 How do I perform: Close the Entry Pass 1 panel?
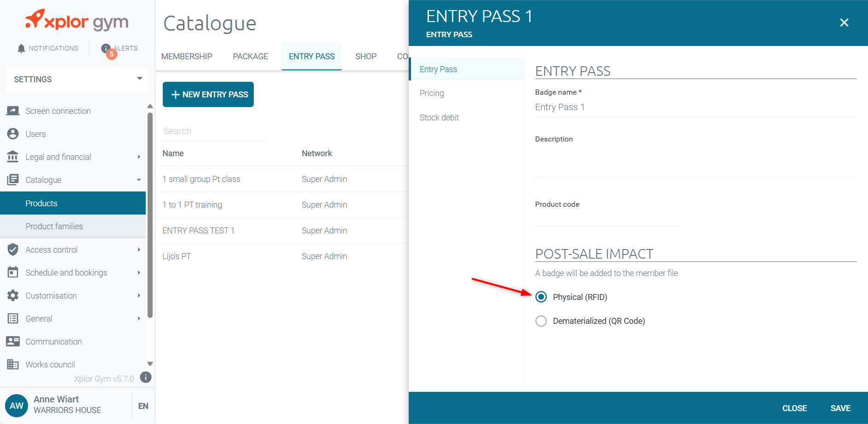coord(844,23)
